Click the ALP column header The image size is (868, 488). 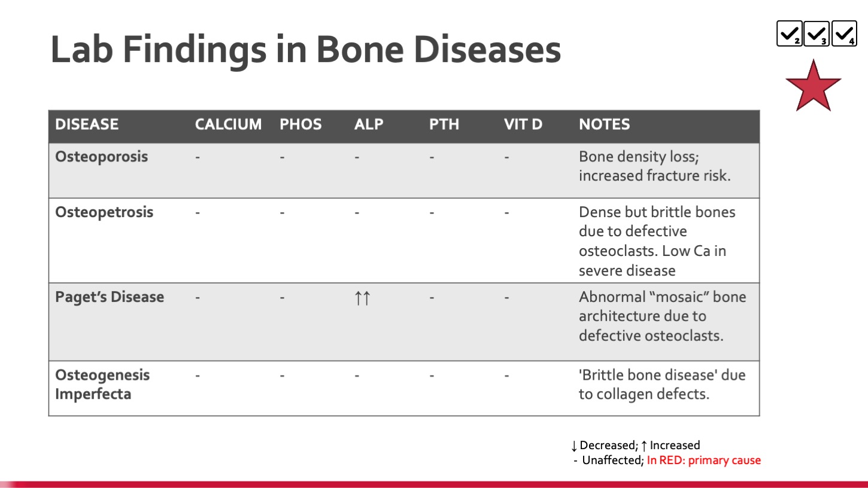pyautogui.click(x=369, y=124)
